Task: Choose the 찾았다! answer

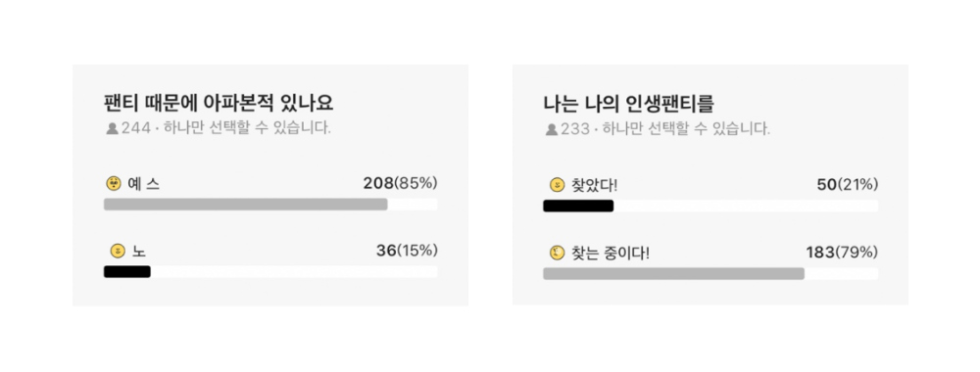Action: [x=710, y=194]
